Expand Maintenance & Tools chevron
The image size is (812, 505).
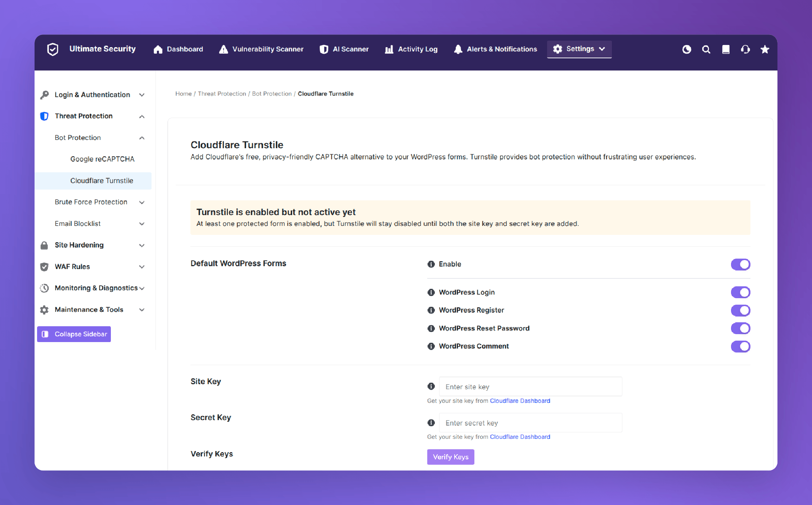coord(142,310)
